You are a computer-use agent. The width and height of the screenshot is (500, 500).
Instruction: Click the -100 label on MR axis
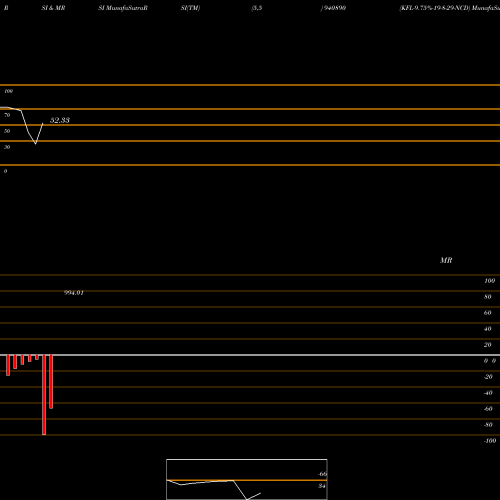490,441
